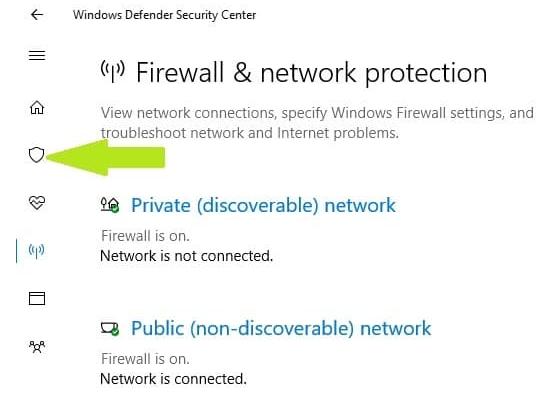Open App & browser control window icon
The height and width of the screenshot is (397, 550).
point(37,298)
